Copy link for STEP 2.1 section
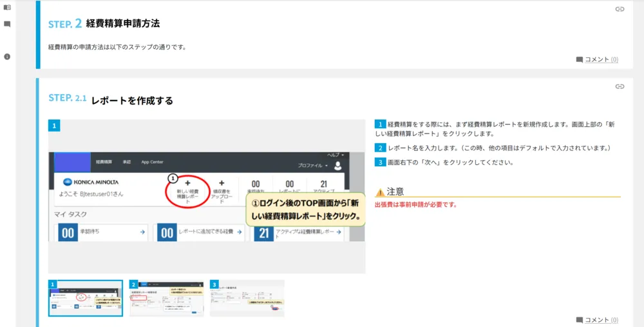 (620, 86)
